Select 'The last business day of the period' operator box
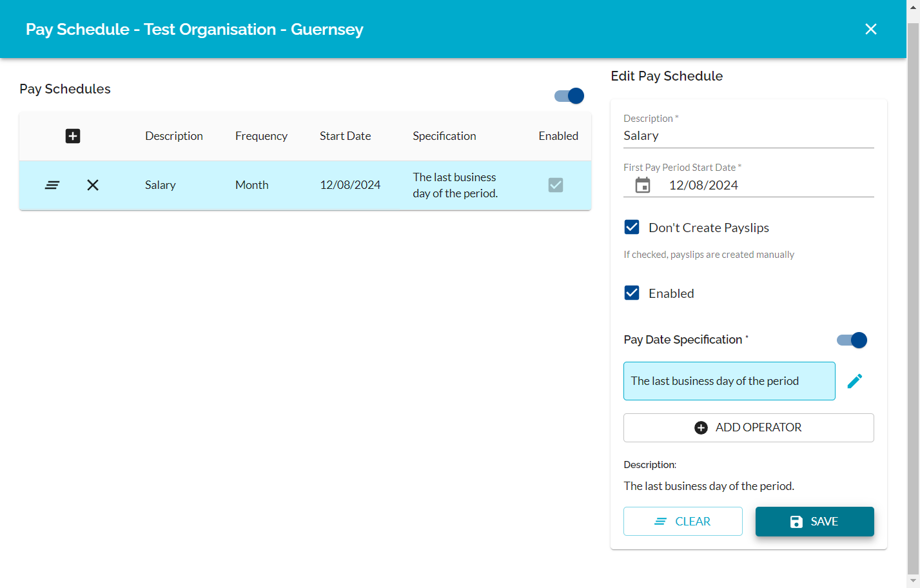 coord(729,381)
